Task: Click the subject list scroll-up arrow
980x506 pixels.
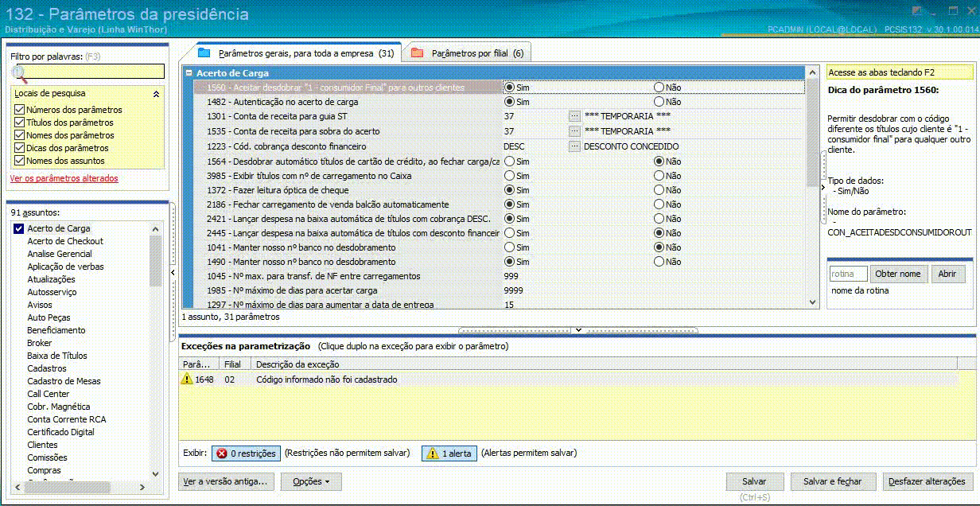Action: coord(155,228)
